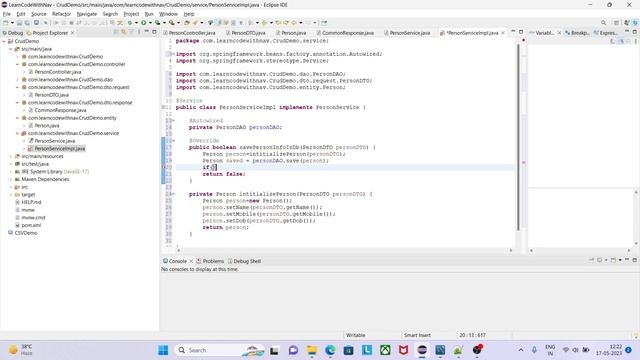Screen dimensions: 640x360
Task: Open File Explorer from the taskbar
Action: coord(312,350)
